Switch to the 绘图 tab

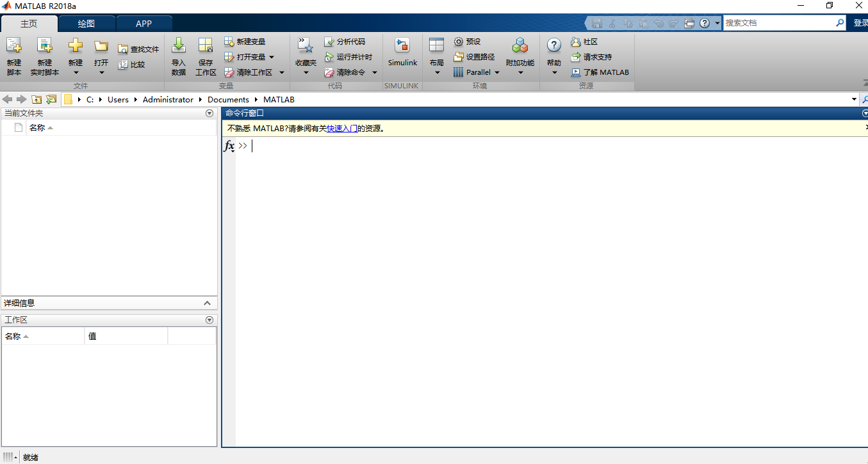86,24
